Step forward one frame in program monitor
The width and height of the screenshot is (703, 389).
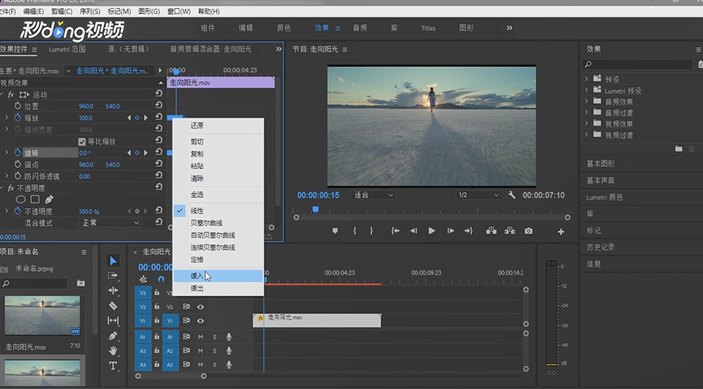pos(450,231)
